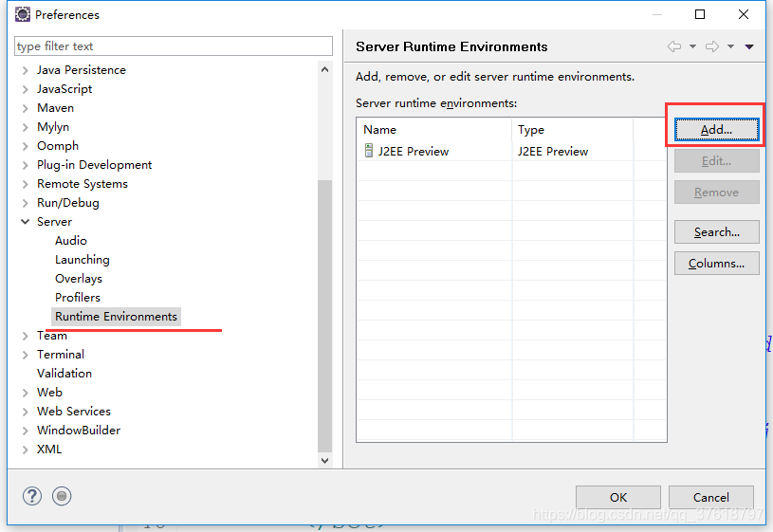The image size is (773, 532).
Task: Click the Remove button
Action: 716,193
